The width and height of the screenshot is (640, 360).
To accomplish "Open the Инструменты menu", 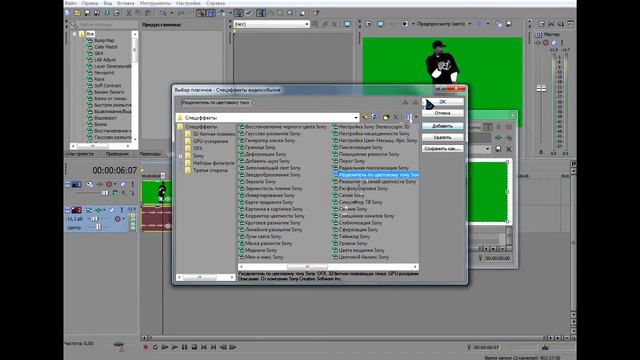I will tap(155, 3).
